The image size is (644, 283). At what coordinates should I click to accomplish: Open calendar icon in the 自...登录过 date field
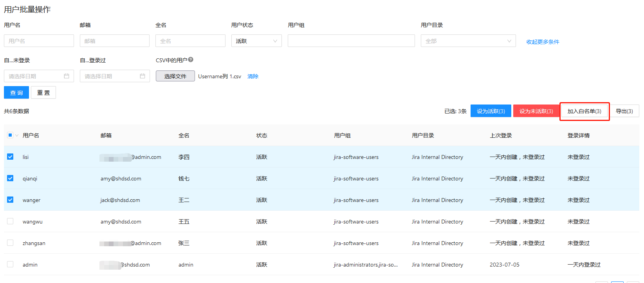point(143,76)
